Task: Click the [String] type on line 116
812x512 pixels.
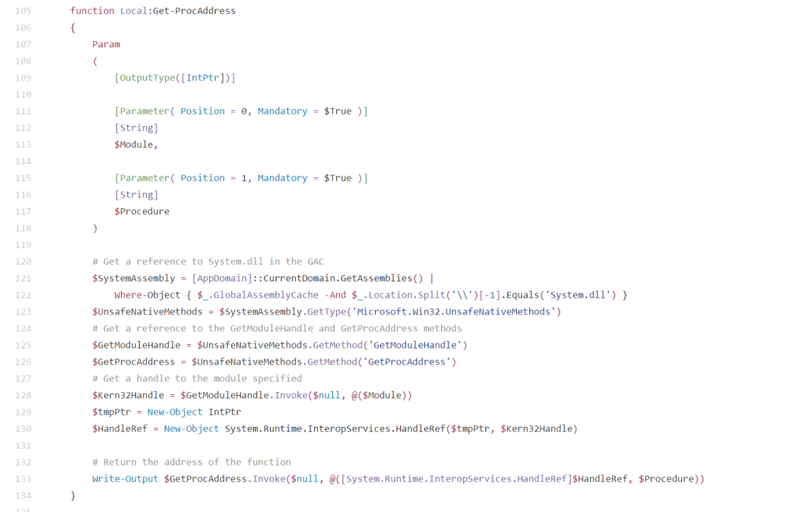Action: coord(136,195)
